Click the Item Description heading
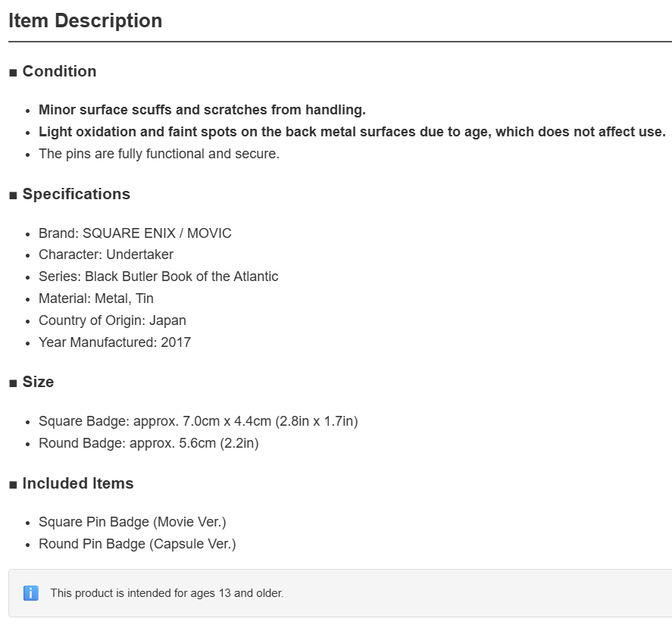This screenshot has height=628, width=672. (86, 21)
